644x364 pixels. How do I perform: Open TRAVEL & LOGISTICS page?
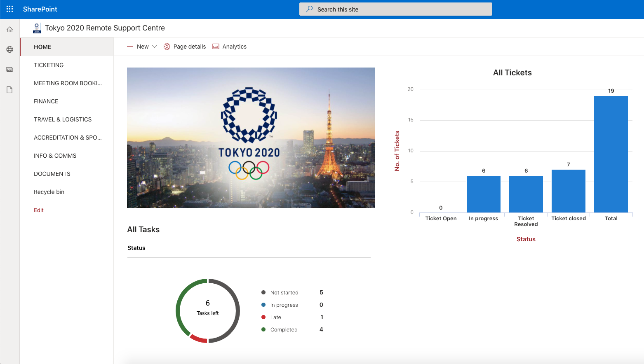(x=63, y=119)
